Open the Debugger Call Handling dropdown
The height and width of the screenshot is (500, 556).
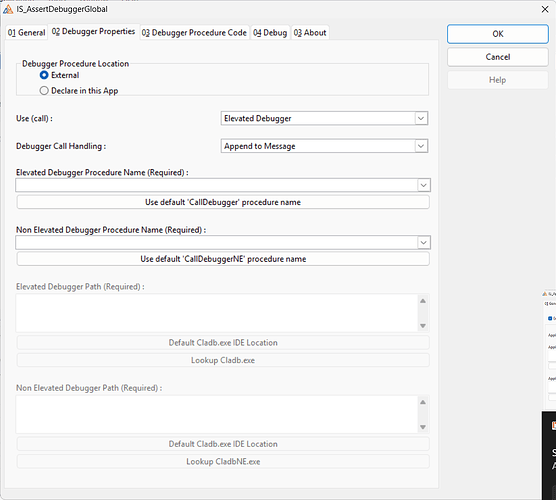click(421, 146)
